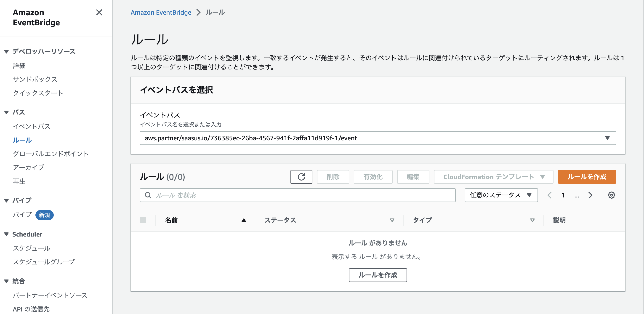
Task: Sort by 名前 ascending arrow
Action: [244, 220]
